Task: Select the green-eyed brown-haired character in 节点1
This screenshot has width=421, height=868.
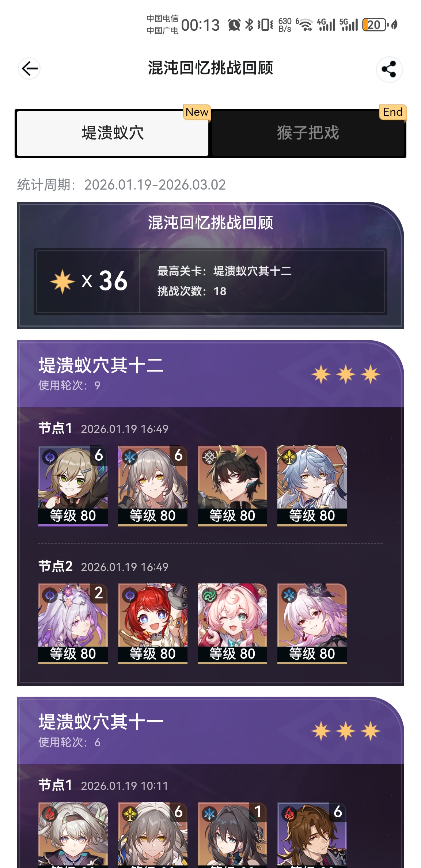Action: (x=73, y=486)
